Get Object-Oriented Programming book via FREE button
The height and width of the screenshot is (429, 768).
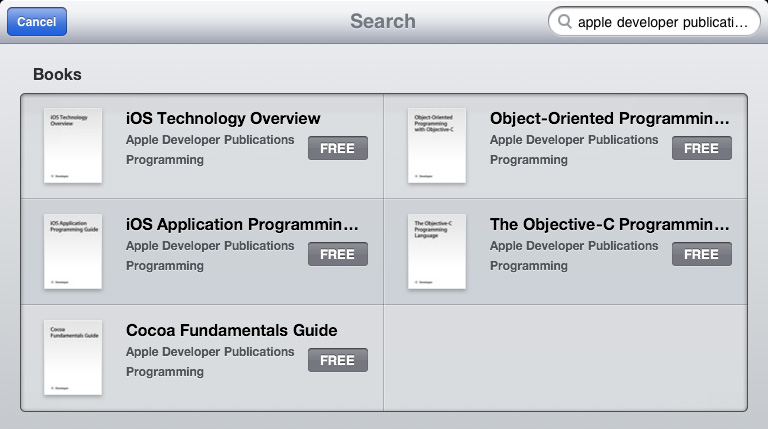click(702, 148)
